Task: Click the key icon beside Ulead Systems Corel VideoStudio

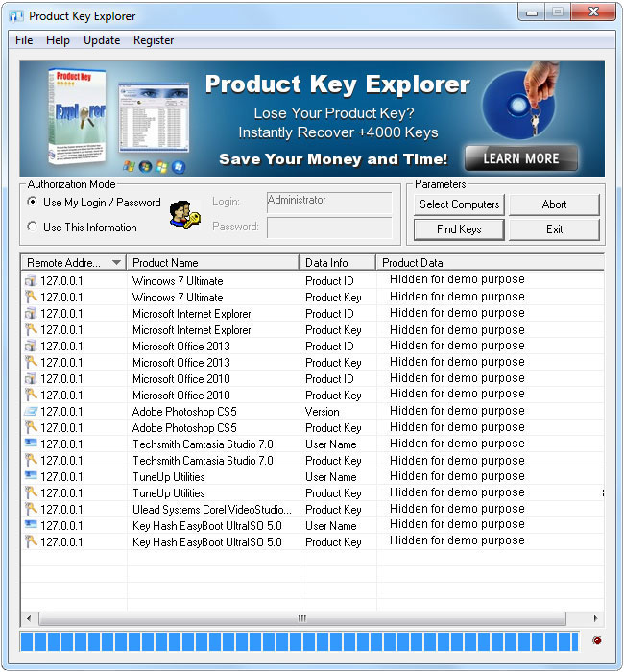Action: [x=30, y=510]
